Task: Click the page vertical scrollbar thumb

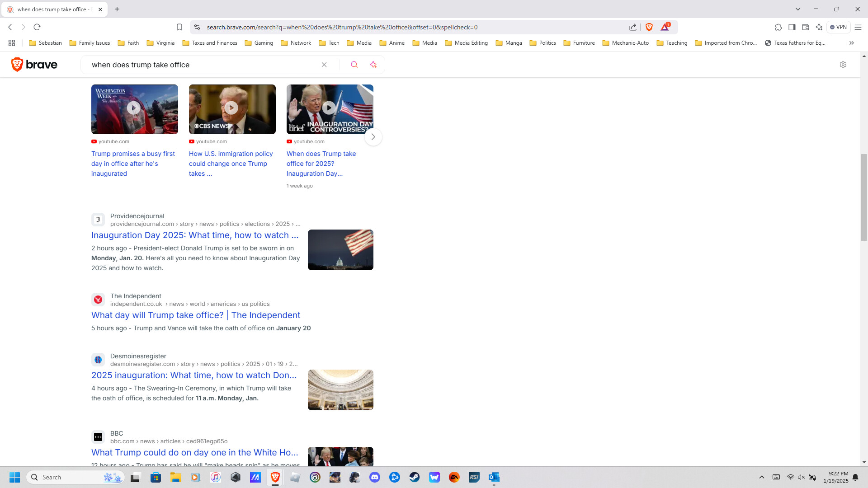Action: 864,197
